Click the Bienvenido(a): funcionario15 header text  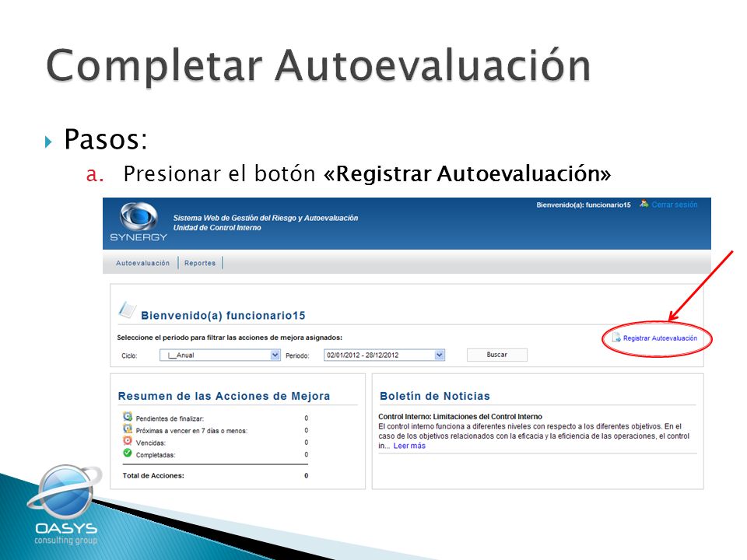pyautogui.click(x=583, y=205)
